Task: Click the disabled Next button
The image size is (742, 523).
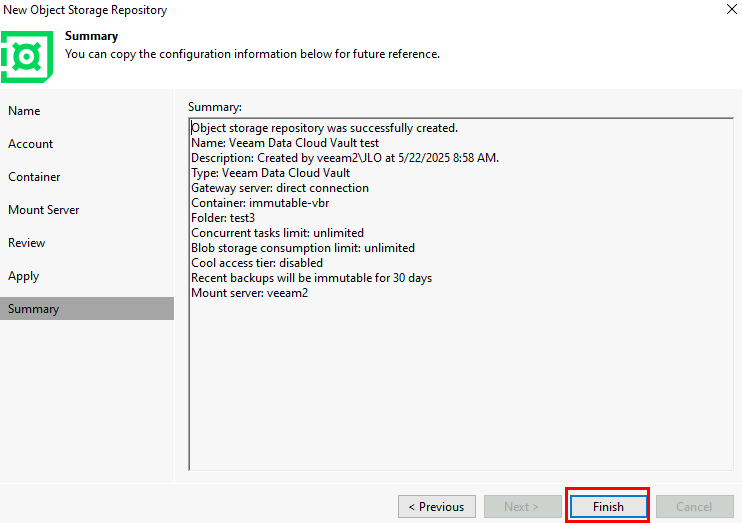Action: 522,507
